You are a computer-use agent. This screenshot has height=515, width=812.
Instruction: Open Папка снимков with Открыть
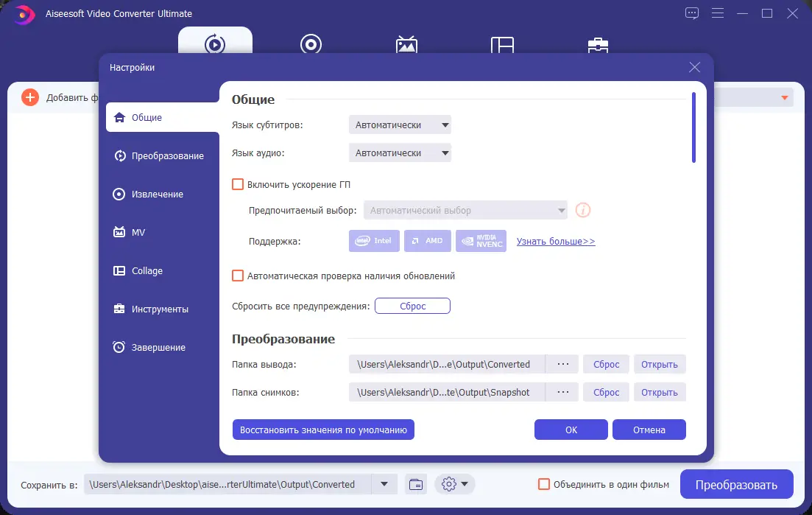pyautogui.click(x=659, y=392)
